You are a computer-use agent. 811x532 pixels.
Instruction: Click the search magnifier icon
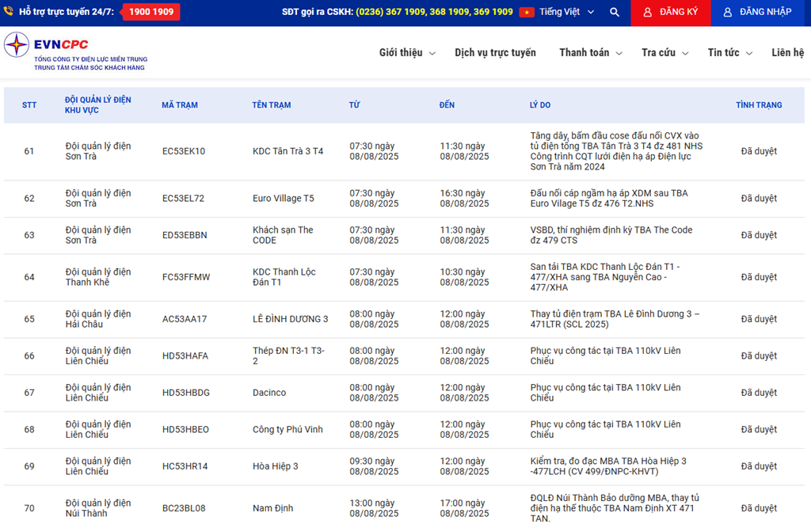[615, 12]
